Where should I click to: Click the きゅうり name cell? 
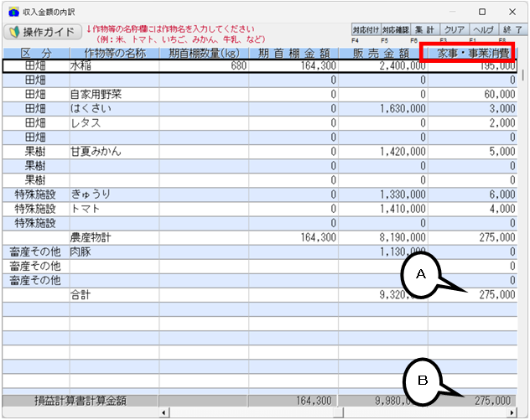tap(114, 194)
